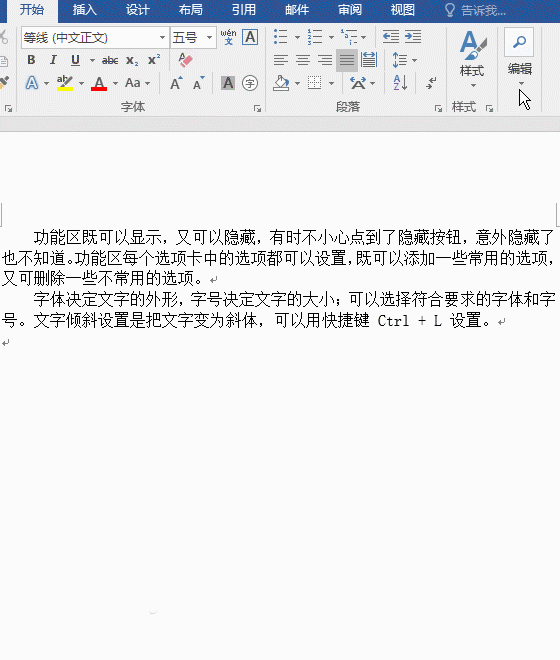Expand highlight color dropdown arrow
The height and width of the screenshot is (660, 560).
coord(81,83)
